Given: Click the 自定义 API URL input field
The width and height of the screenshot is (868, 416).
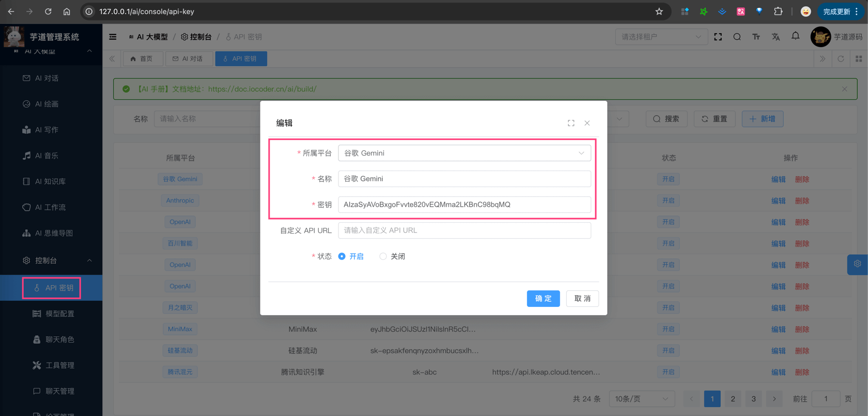Looking at the screenshot, I should (464, 230).
